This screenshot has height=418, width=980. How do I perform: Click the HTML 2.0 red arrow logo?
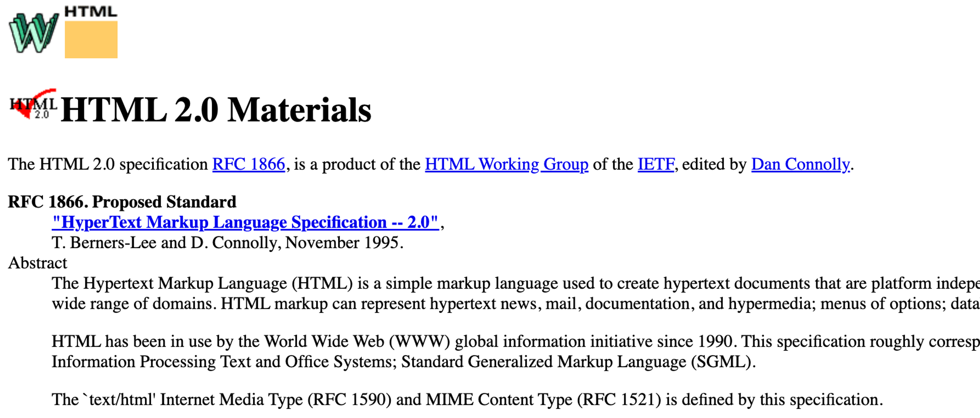pos(33,104)
